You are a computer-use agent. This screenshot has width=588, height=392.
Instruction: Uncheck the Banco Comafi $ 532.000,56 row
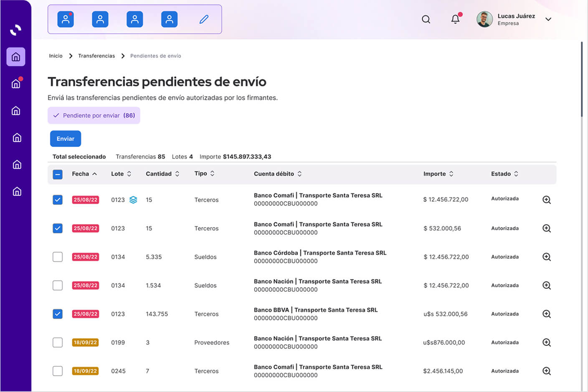click(x=58, y=228)
